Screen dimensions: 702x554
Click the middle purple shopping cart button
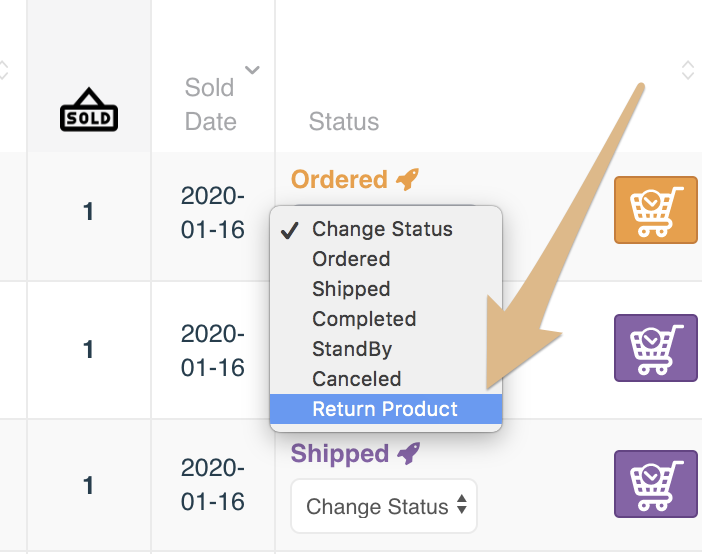(655, 348)
